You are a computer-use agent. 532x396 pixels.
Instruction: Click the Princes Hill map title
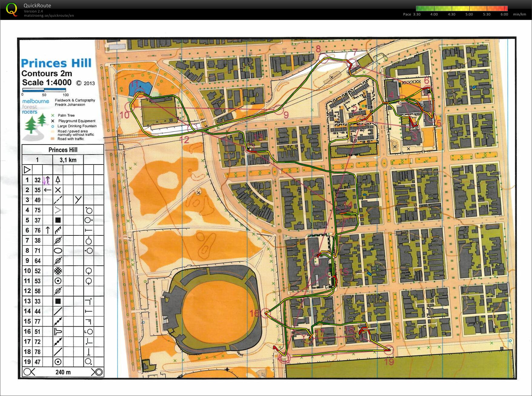[56, 63]
